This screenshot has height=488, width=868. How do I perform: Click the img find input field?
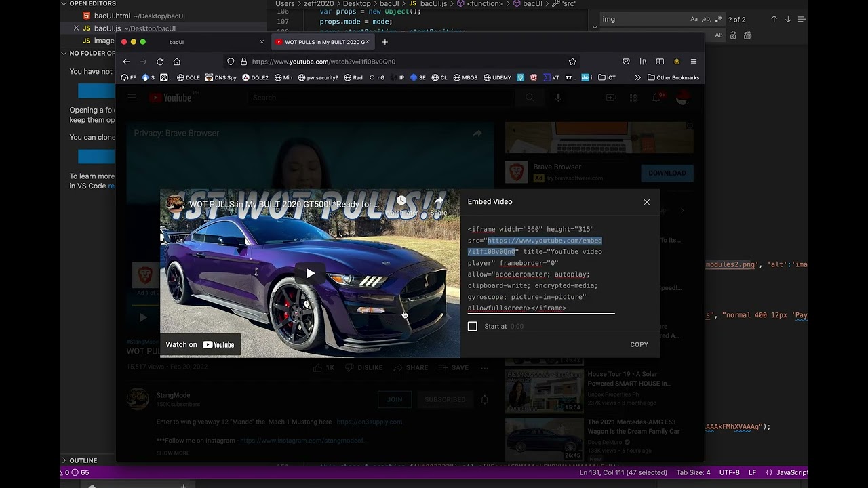643,19
